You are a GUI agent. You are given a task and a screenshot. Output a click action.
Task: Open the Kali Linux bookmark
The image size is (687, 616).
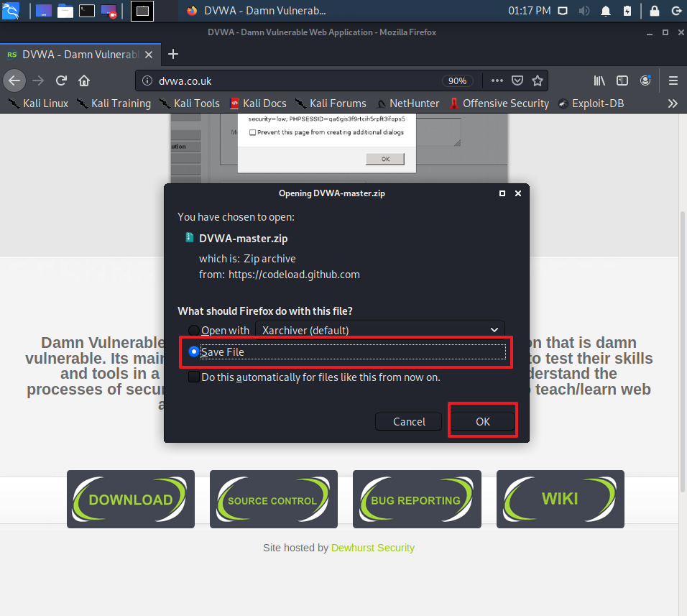click(39, 104)
